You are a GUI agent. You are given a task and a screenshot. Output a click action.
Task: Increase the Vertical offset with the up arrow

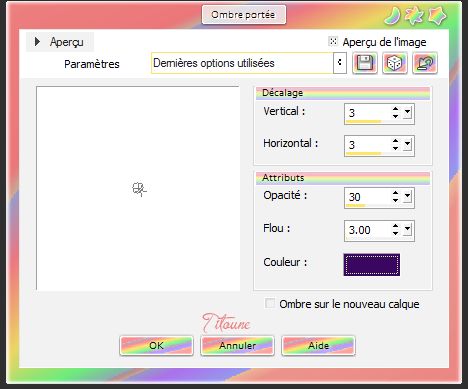pyautogui.click(x=395, y=109)
